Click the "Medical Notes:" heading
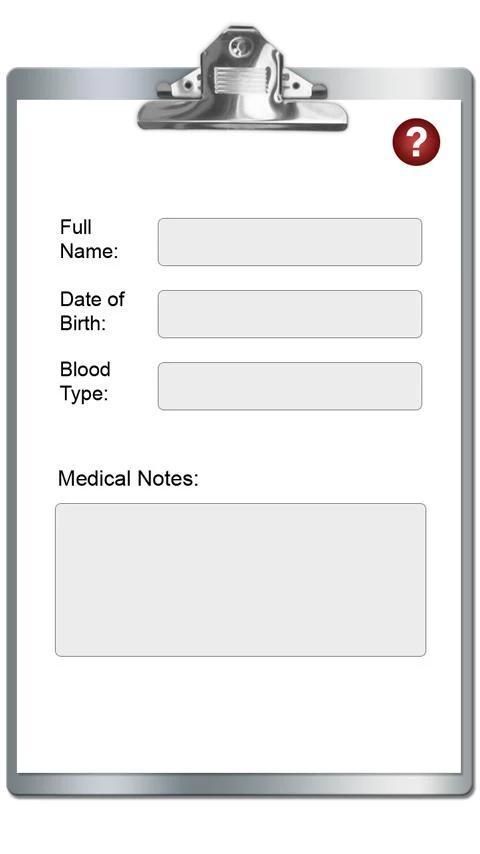Image resolution: width=480 pixels, height=854 pixels. (128, 479)
